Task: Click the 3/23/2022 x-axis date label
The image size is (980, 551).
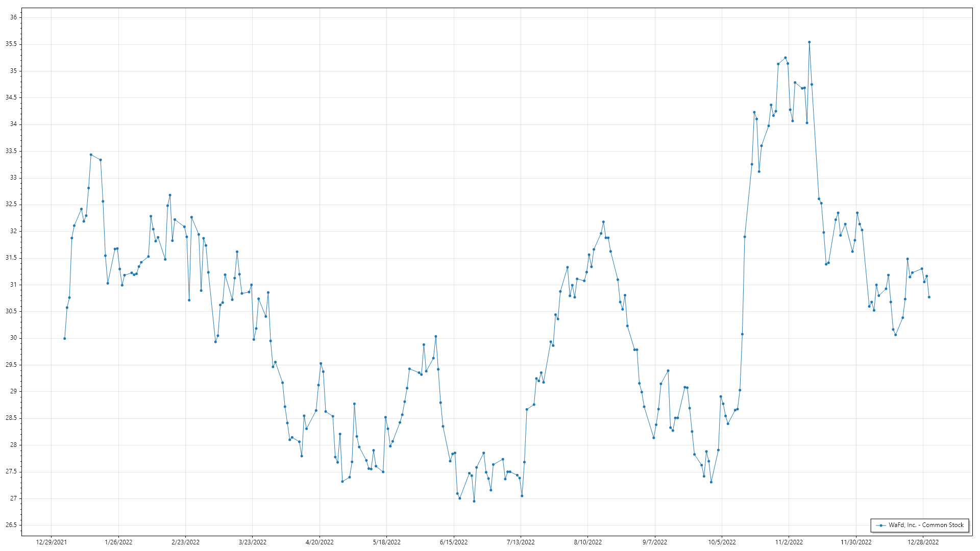Action: click(252, 542)
